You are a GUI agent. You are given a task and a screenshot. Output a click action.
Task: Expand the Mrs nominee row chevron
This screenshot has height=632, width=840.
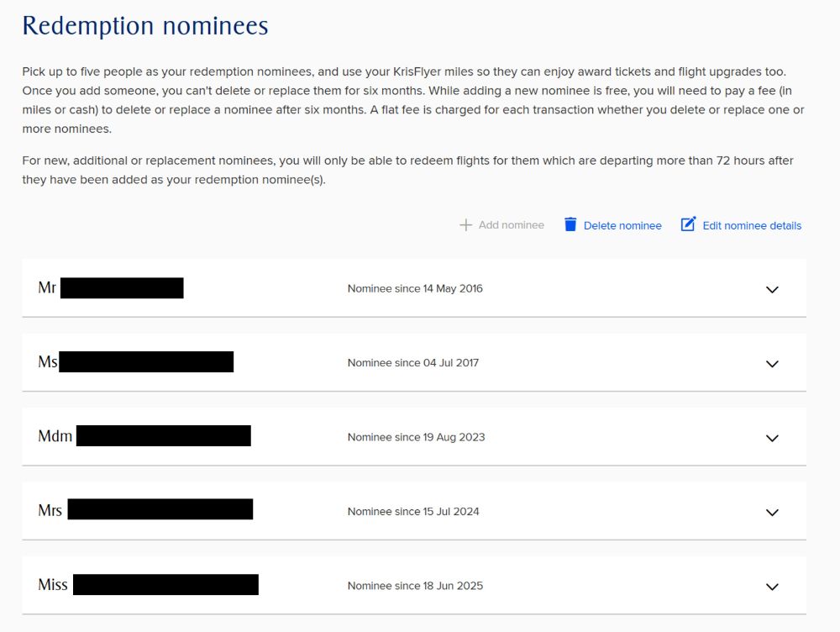[773, 512]
